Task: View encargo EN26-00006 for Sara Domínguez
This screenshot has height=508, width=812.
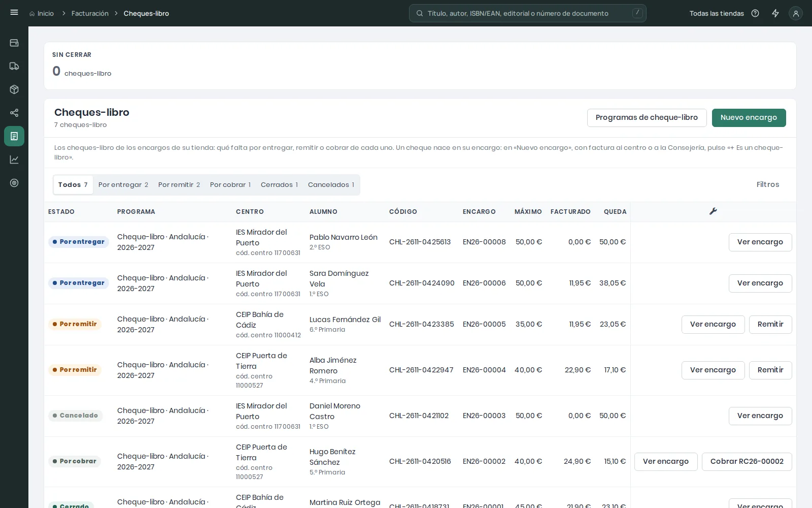Action: click(760, 283)
